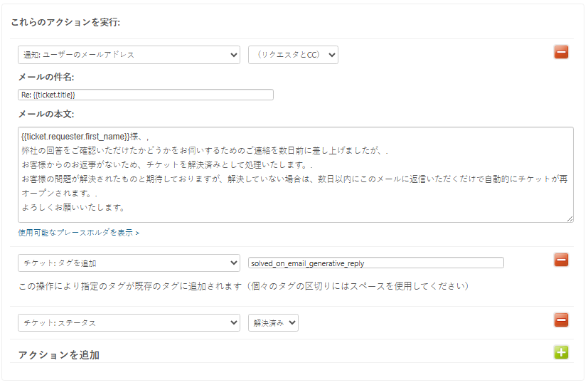
Task: Click the よろしくお願いいたします line in body
Action: 74,208
